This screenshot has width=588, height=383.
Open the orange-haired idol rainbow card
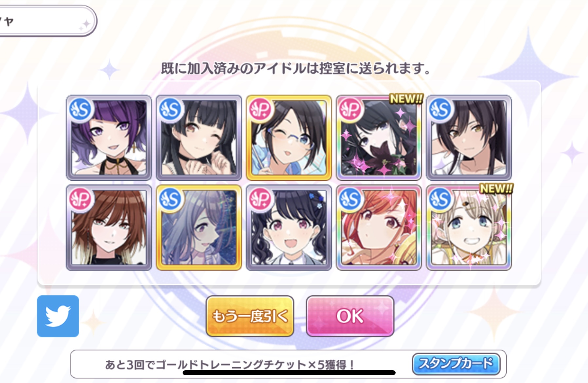(x=379, y=228)
